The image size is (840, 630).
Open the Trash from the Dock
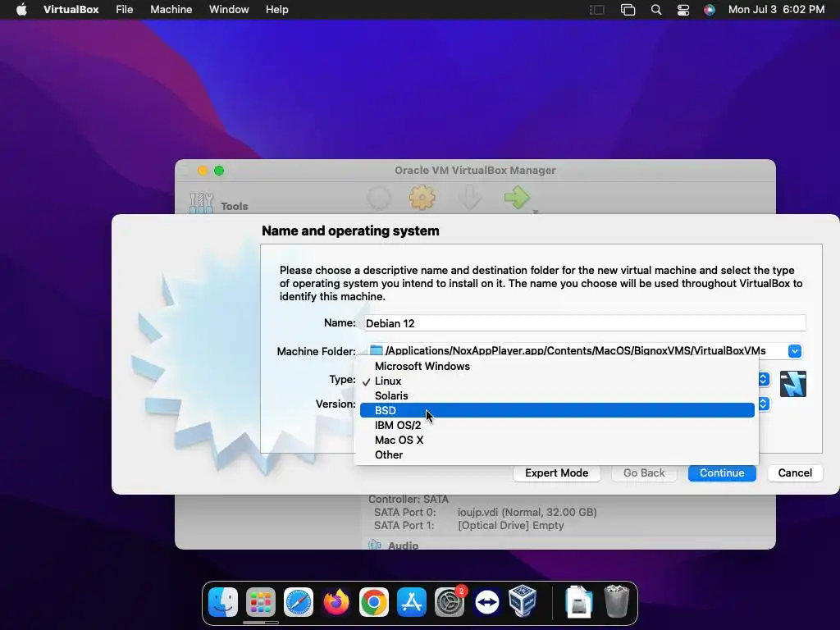click(617, 601)
